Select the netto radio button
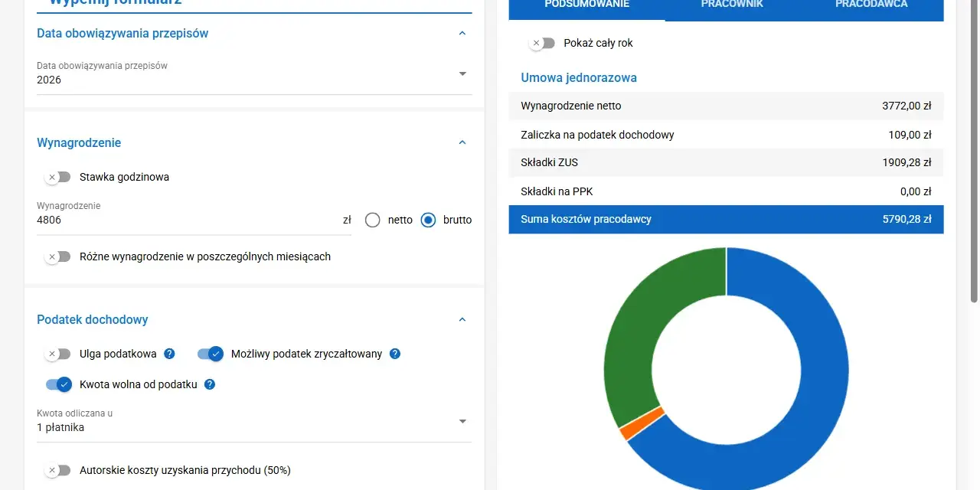980x490 pixels. tap(373, 220)
